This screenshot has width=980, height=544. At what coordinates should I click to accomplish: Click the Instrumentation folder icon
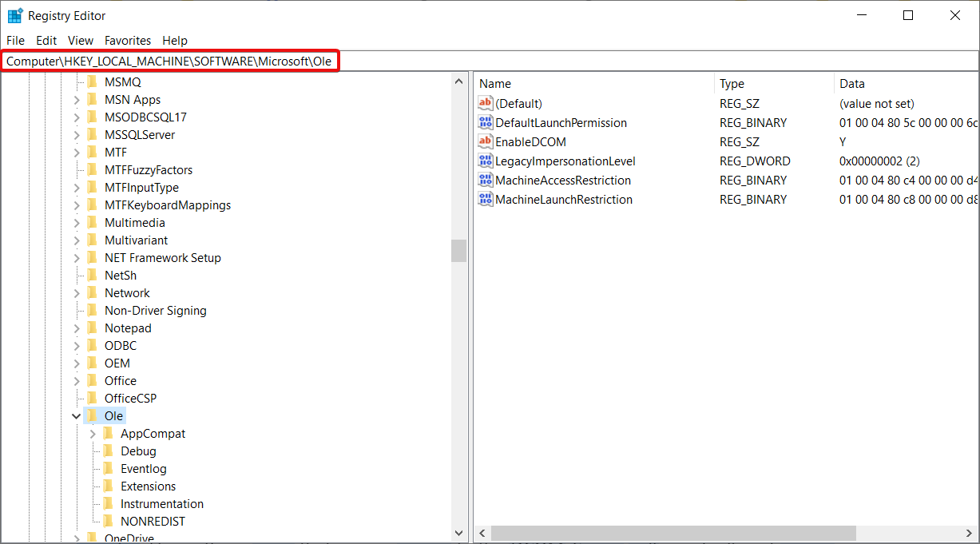(108, 503)
